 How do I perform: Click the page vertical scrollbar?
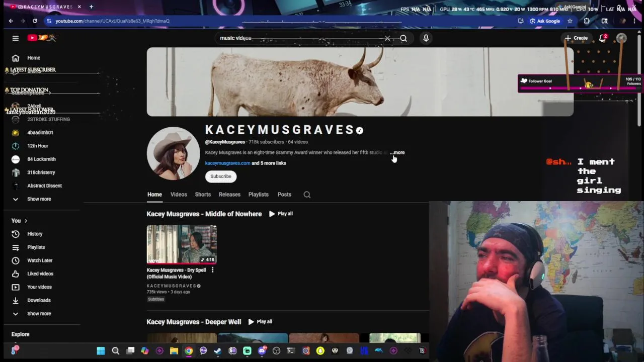click(639, 80)
